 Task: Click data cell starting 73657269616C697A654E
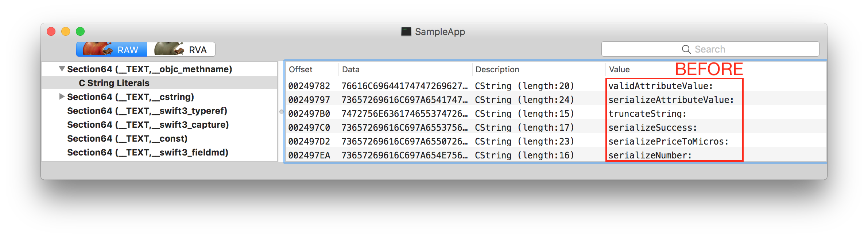[x=404, y=155]
